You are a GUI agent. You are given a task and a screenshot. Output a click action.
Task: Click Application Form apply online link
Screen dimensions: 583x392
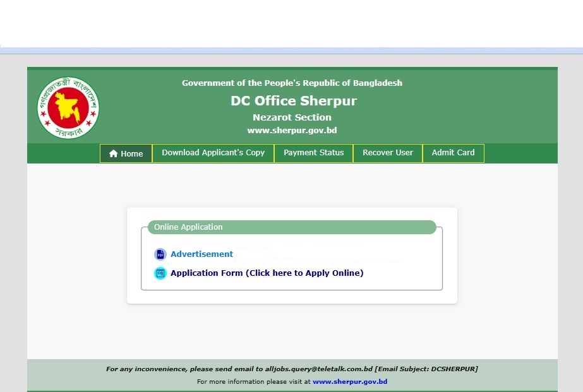[x=267, y=273]
